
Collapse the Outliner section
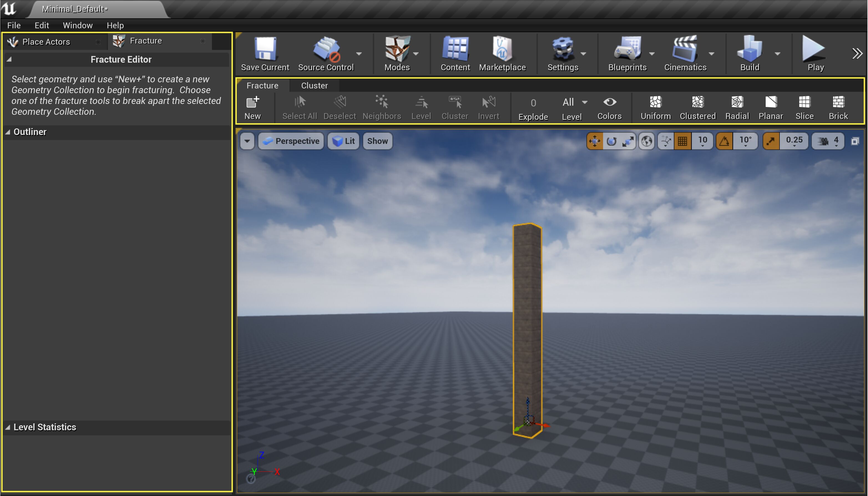(8, 132)
